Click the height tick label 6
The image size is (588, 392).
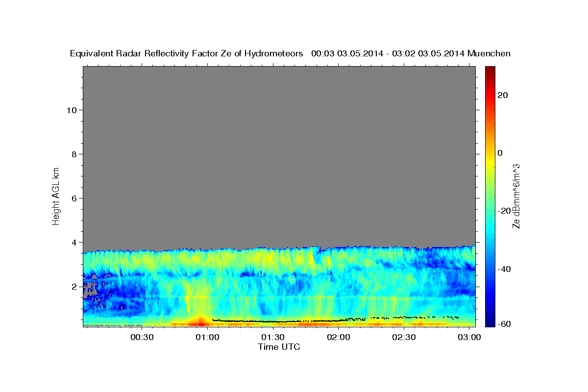coord(73,198)
